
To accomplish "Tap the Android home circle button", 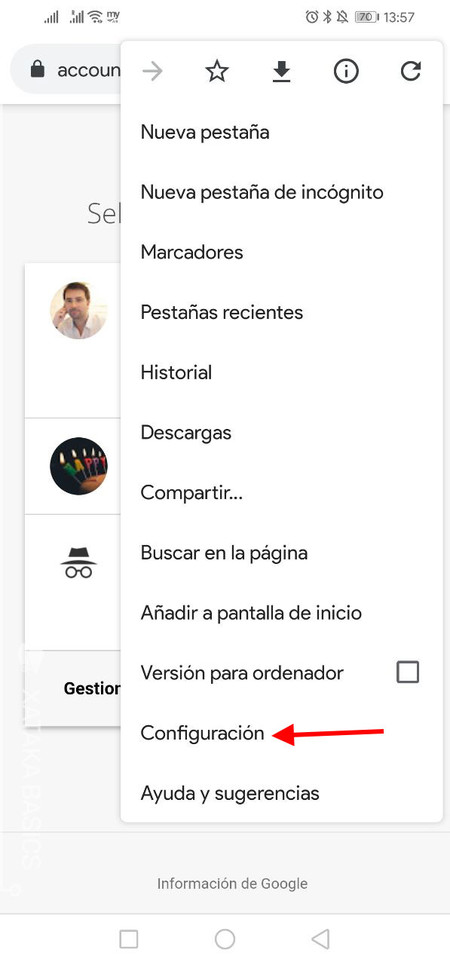I will (225, 939).
